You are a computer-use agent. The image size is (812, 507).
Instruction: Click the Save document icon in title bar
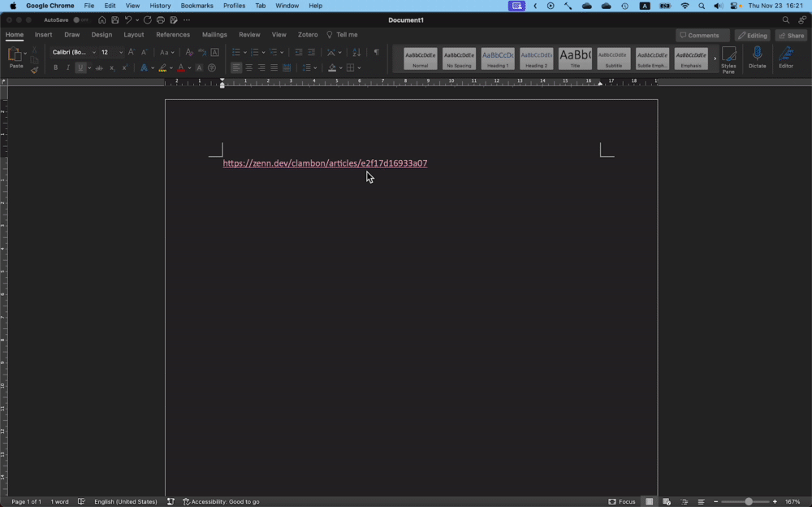pos(115,19)
